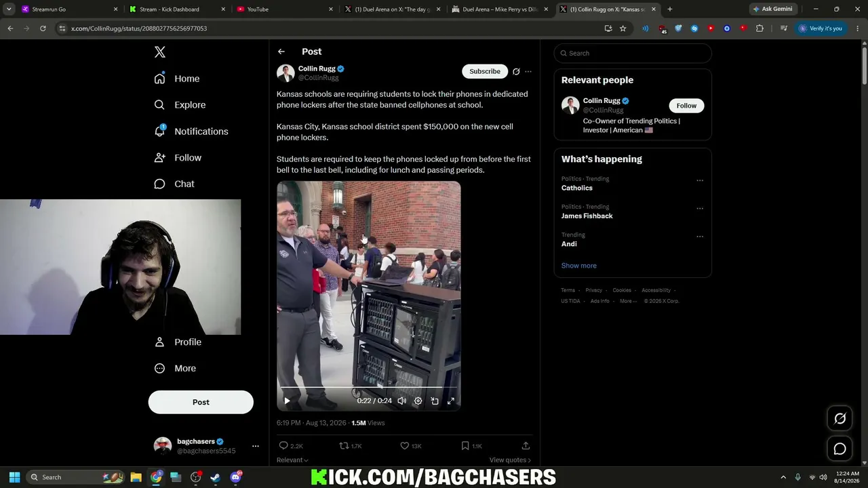
Task: Enter fullscreen on the video
Action: point(451,401)
